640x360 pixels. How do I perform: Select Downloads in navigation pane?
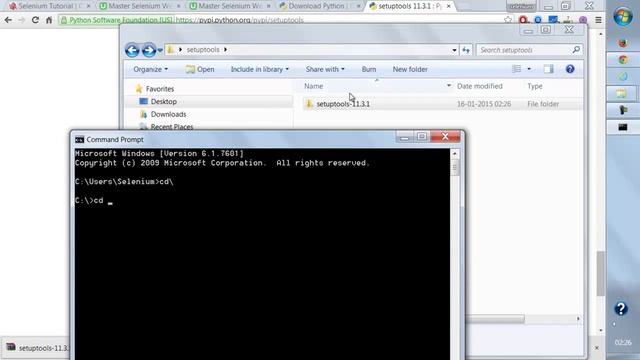168,114
